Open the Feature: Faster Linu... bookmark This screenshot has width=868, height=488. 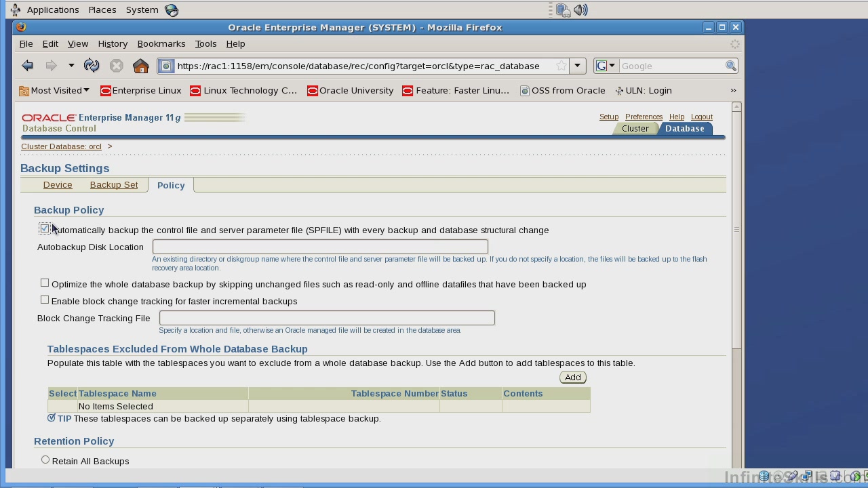click(x=456, y=90)
